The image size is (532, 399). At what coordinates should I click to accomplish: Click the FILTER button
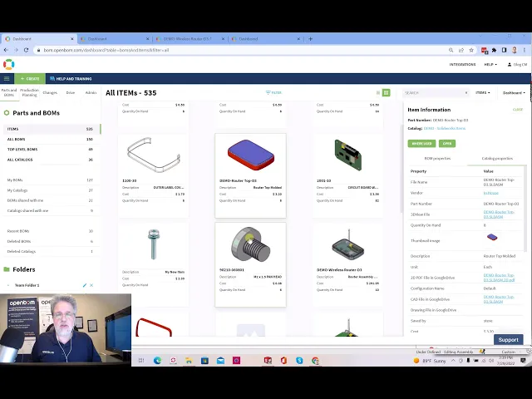tap(273, 92)
